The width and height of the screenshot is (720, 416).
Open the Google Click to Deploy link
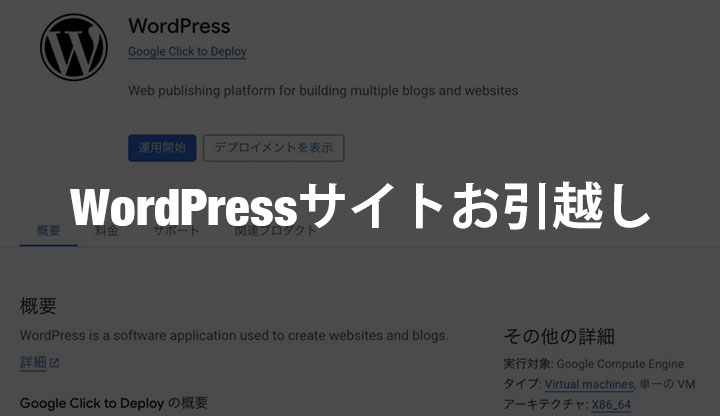[187, 51]
